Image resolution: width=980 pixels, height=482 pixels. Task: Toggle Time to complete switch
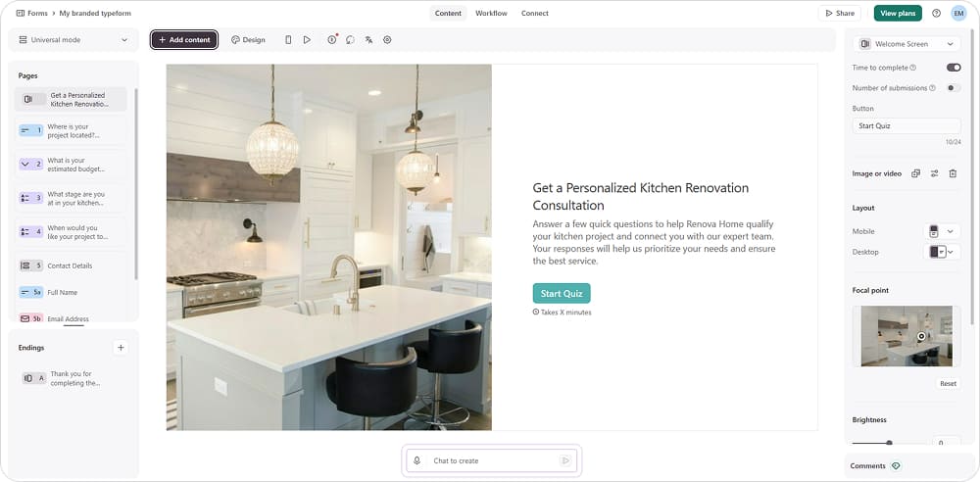tap(954, 68)
